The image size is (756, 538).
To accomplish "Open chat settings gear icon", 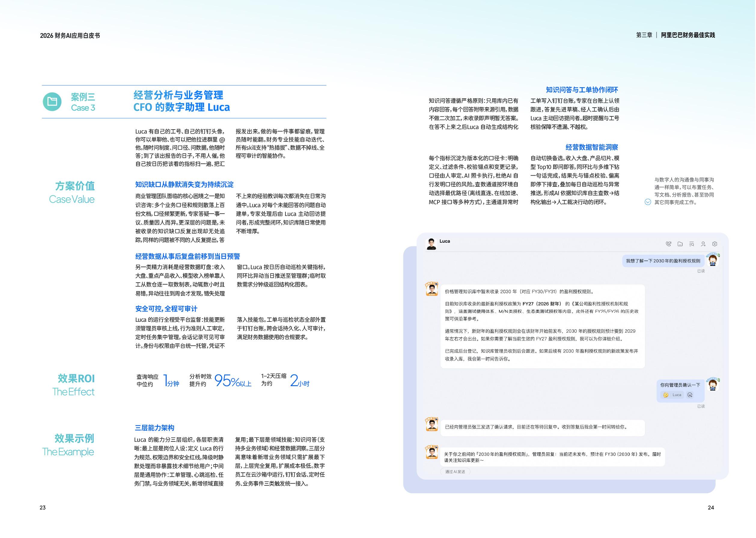I will coord(715,244).
